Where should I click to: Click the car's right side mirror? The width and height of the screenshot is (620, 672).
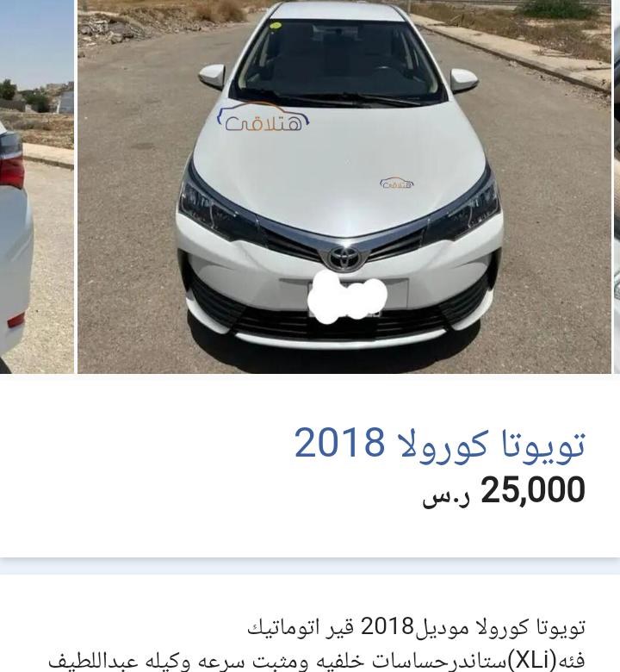pos(464,81)
